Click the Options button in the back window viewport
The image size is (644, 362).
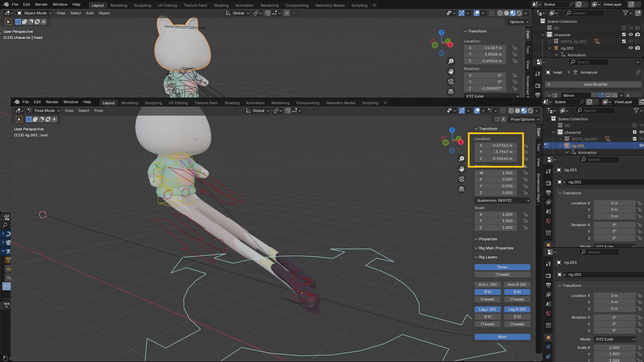point(519,22)
